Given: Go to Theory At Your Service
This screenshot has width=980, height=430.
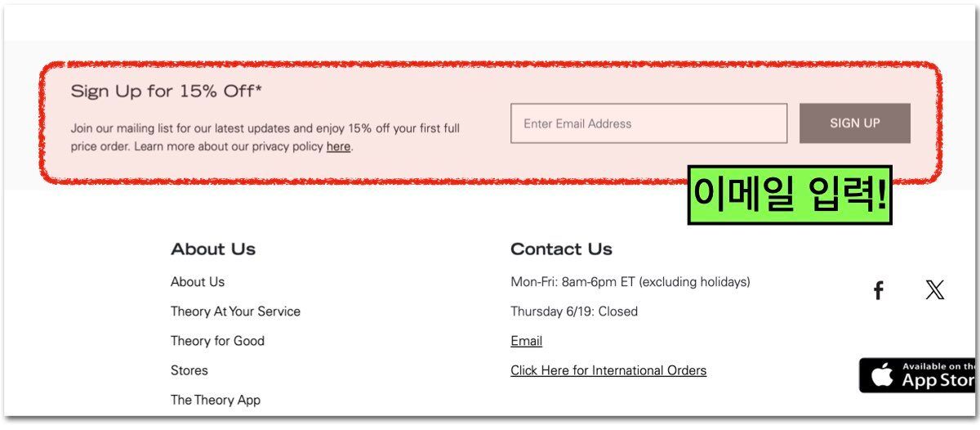Looking at the screenshot, I should pyautogui.click(x=235, y=311).
